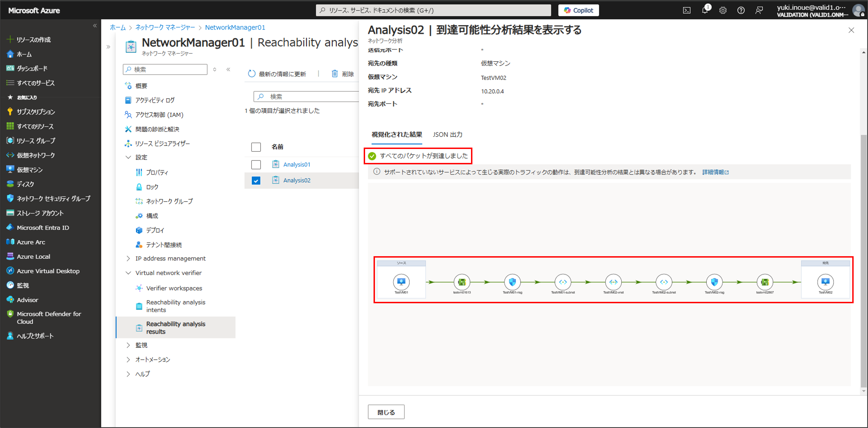
Task: Expand the 監視 section in resource menu
Action: 128,345
